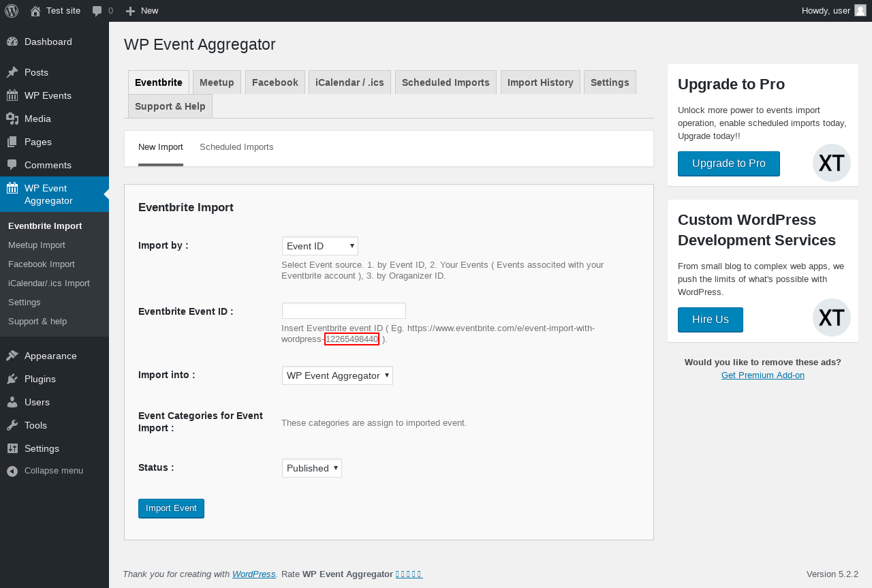Click the WordPress logo icon
The width and height of the screenshot is (872, 588).
click(x=12, y=11)
